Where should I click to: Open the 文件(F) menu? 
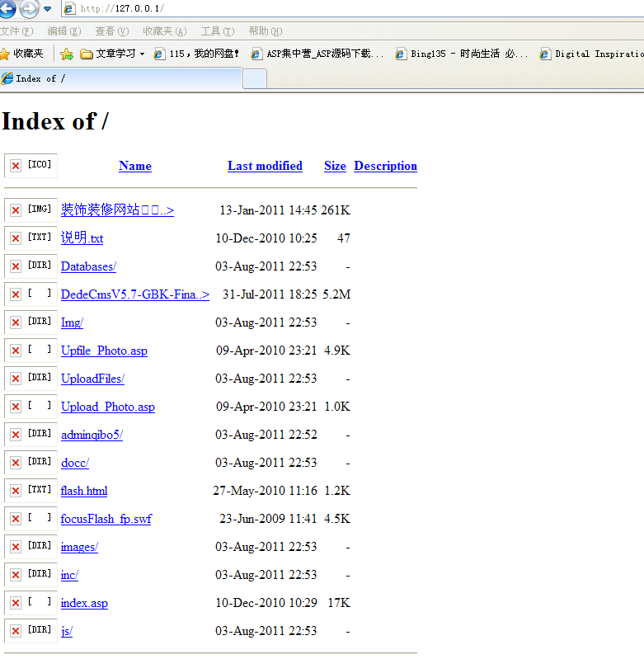(x=16, y=31)
